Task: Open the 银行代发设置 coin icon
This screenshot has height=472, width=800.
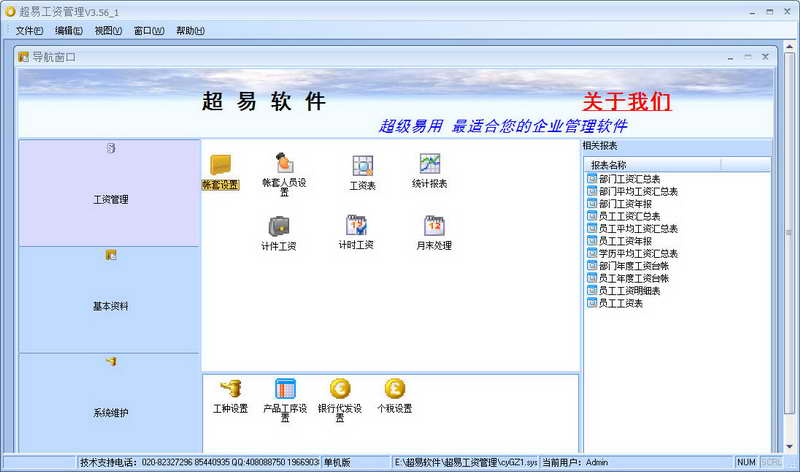Action: (340, 389)
